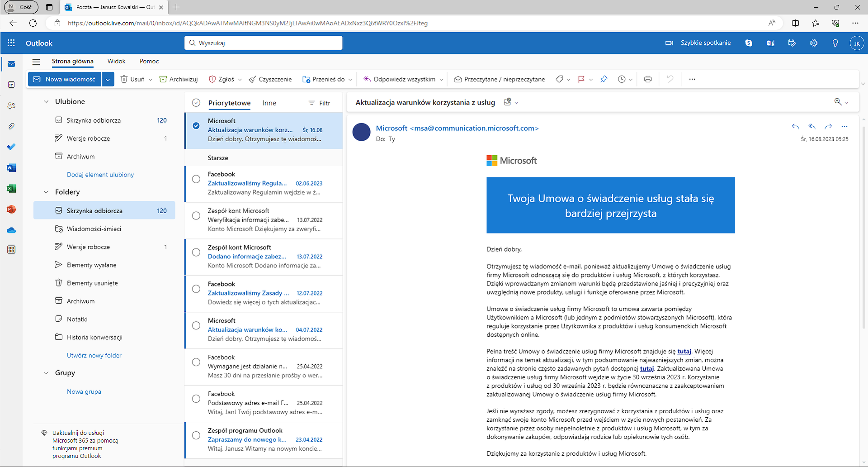The width and height of the screenshot is (868, 467).
Task: Open My Day icon in the header
Action: [x=792, y=43]
